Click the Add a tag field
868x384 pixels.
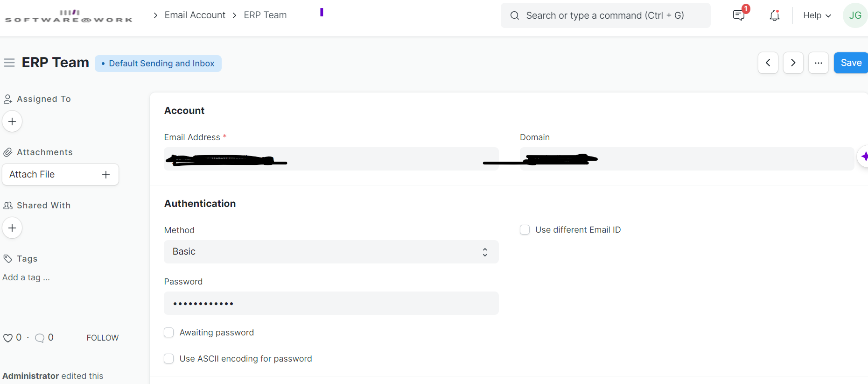coord(26,277)
